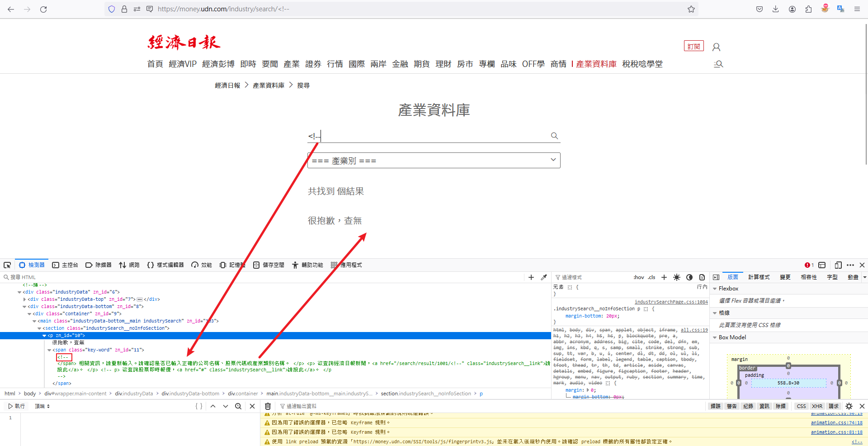This screenshot has width=868, height=446.
Task: Toggle the 警告 warnings console filter
Action: tap(732, 406)
